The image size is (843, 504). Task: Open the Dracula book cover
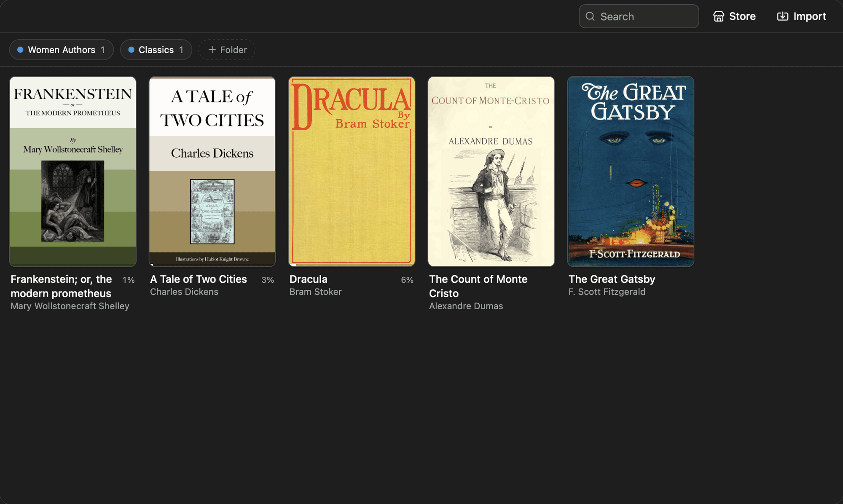pos(352,172)
